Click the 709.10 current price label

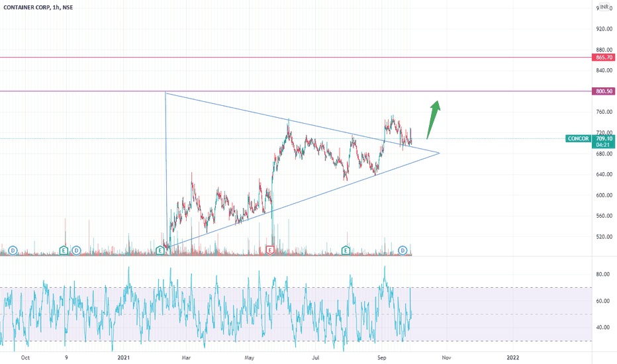pyautogui.click(x=604, y=138)
